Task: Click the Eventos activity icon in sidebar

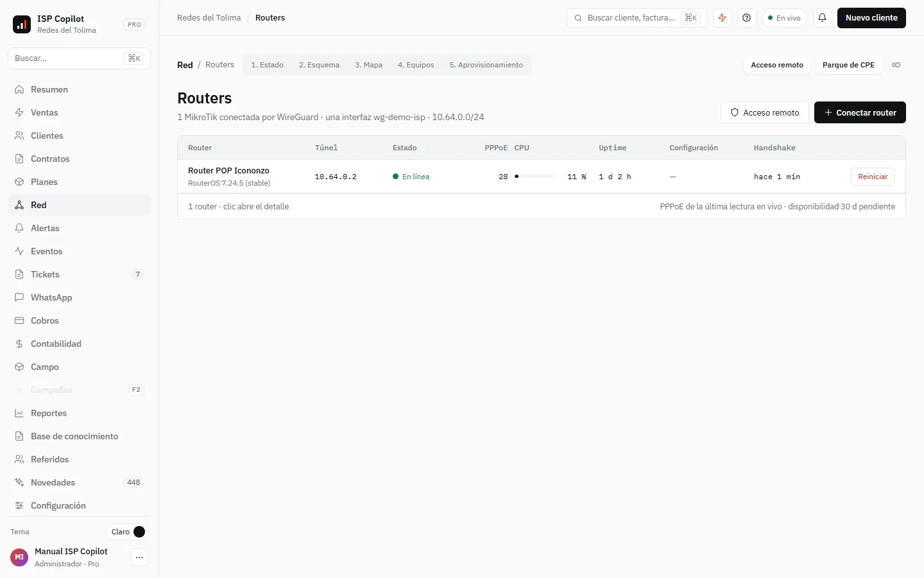Action: [19, 251]
